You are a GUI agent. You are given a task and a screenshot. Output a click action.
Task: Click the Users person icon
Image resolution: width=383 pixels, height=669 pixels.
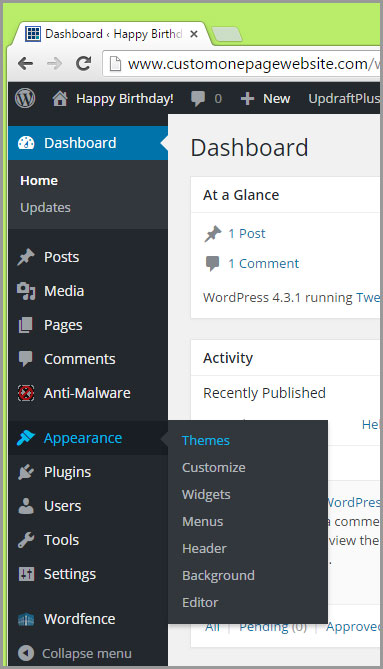pyautogui.click(x=26, y=506)
